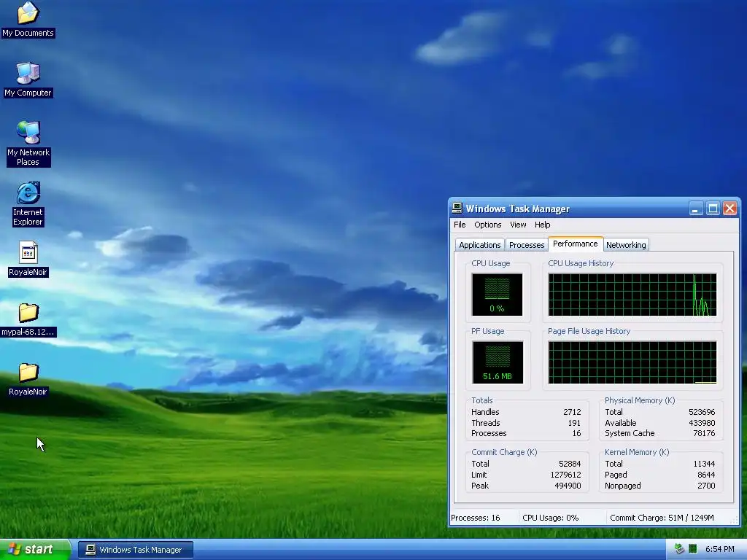This screenshot has width=747, height=560.
Task: Click the Totals Processes value 16
Action: click(576, 433)
